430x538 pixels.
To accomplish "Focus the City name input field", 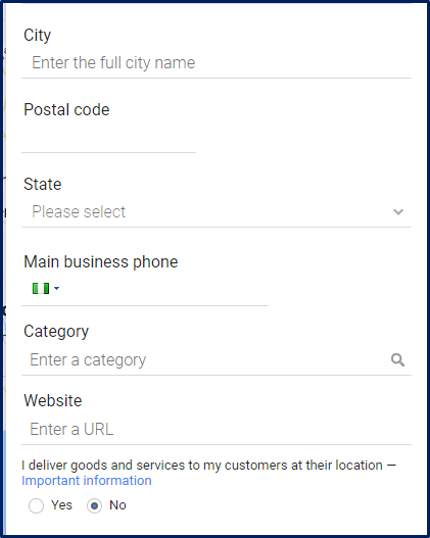I will 217,63.
